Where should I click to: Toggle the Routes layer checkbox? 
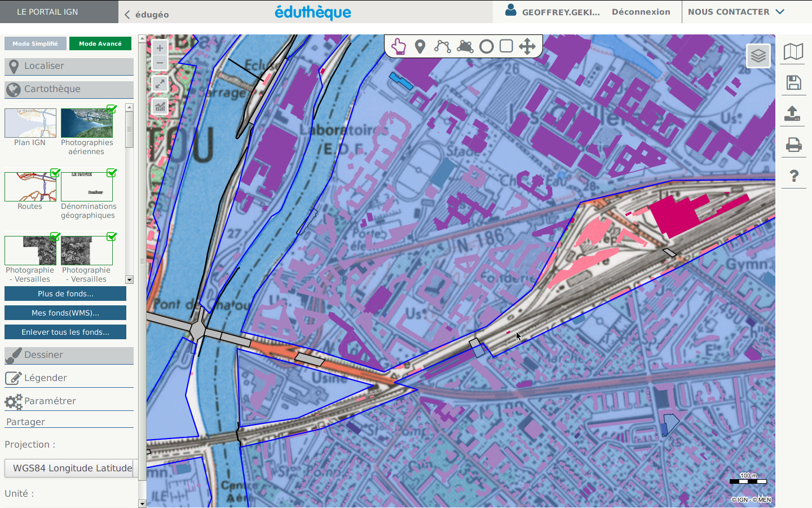55,173
